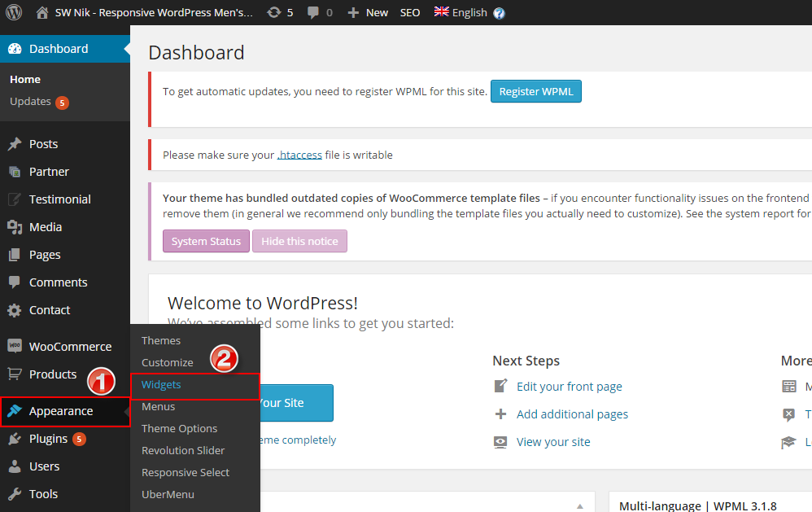Click the Posts pushpin icon
Viewport: 812px width, 512px height.
pos(15,144)
